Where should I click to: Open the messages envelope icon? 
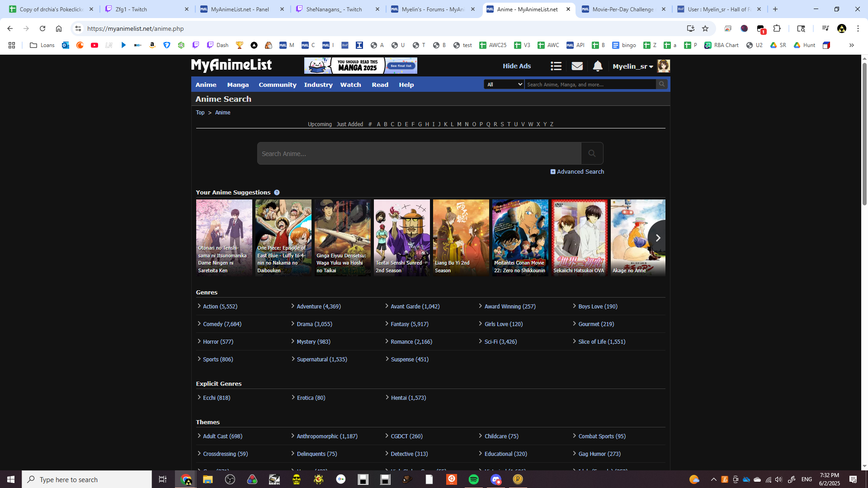coord(577,66)
